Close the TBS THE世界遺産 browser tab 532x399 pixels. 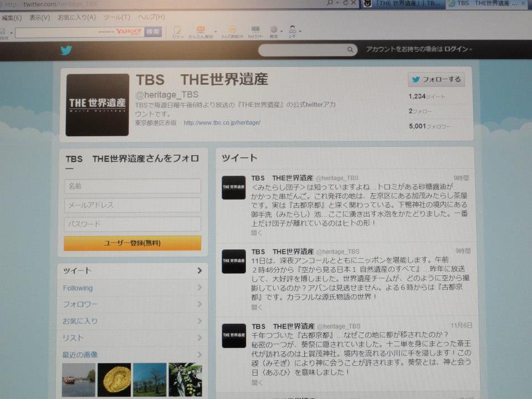coord(523,3)
